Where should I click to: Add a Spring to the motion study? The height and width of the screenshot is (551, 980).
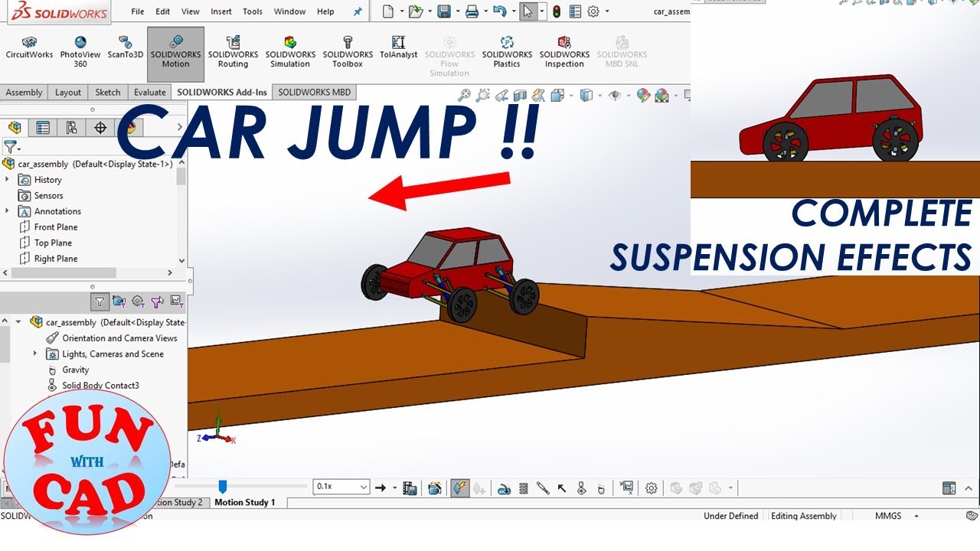click(x=524, y=487)
